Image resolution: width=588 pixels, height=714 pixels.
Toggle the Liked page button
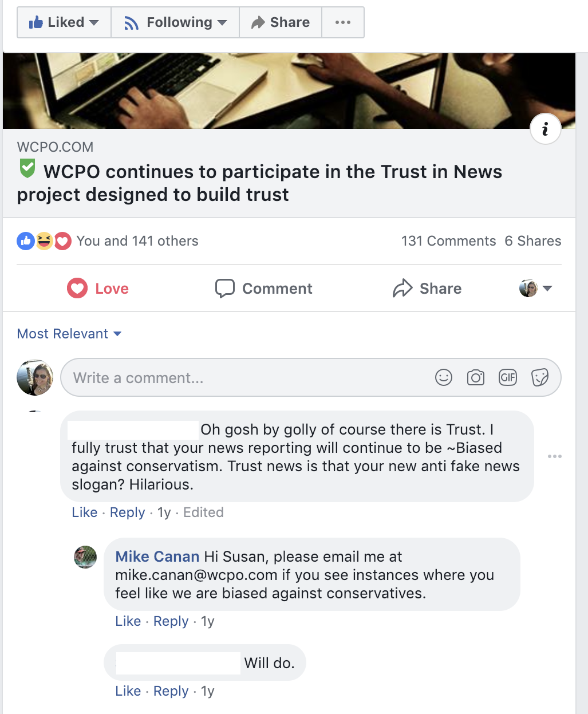(x=64, y=22)
